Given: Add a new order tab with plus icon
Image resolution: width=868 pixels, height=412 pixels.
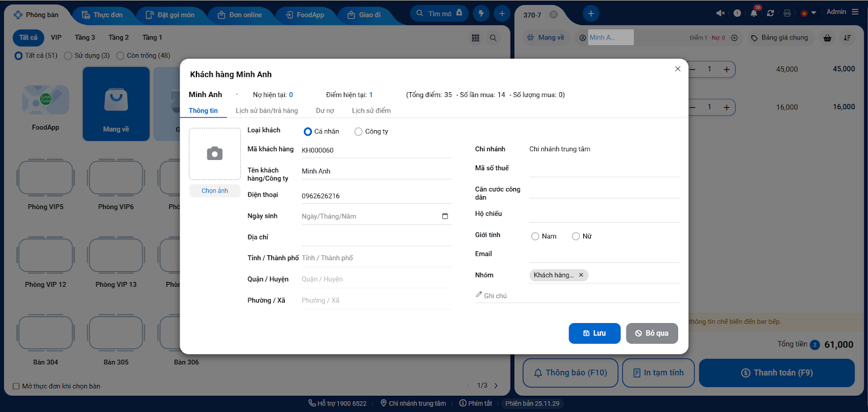Looking at the screenshot, I should click(591, 14).
